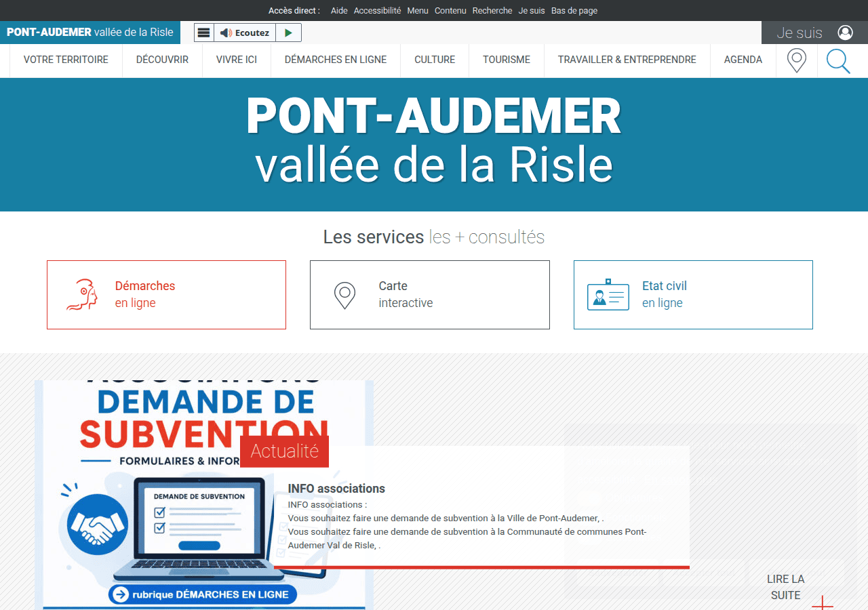Open the Démarches en ligne service card

pos(166,295)
